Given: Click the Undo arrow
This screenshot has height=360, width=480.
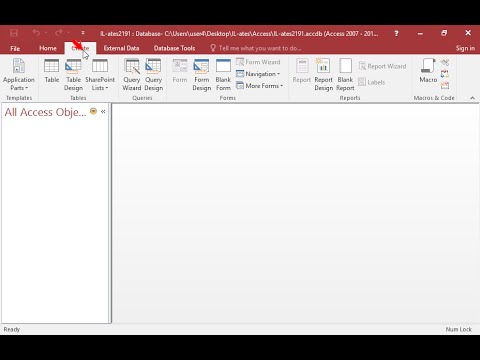Looking at the screenshot, I should click(36, 33).
